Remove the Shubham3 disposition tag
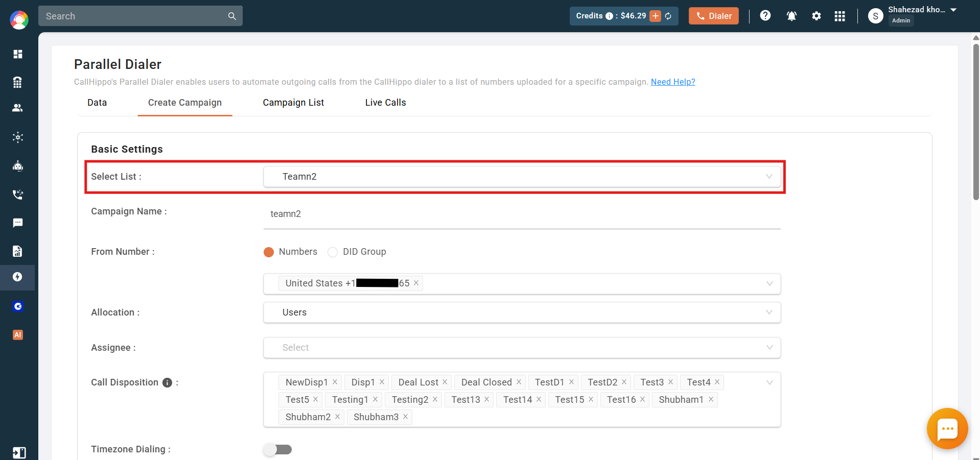Viewport: 980px width, 460px height. click(x=406, y=417)
